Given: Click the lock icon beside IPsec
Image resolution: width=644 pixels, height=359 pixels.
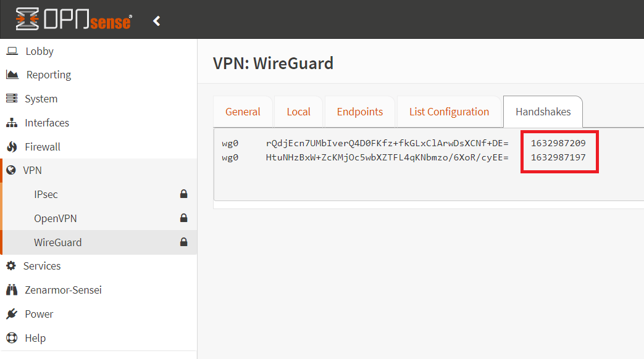Looking at the screenshot, I should pos(183,194).
